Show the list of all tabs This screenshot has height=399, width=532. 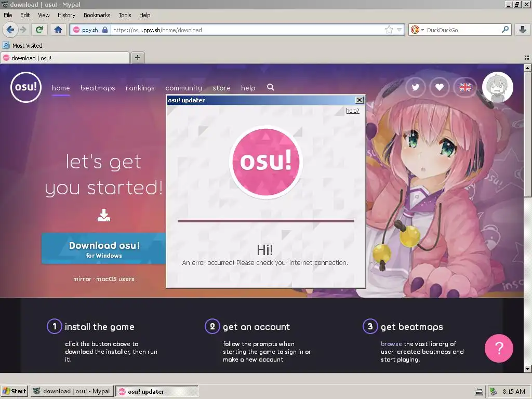[527, 58]
